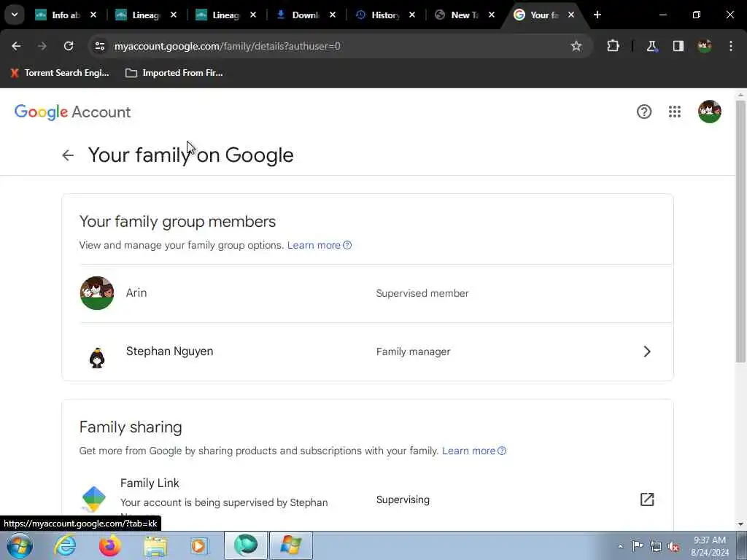The height and width of the screenshot is (560, 747).
Task: Open the Windows Start menu
Action: point(20,545)
